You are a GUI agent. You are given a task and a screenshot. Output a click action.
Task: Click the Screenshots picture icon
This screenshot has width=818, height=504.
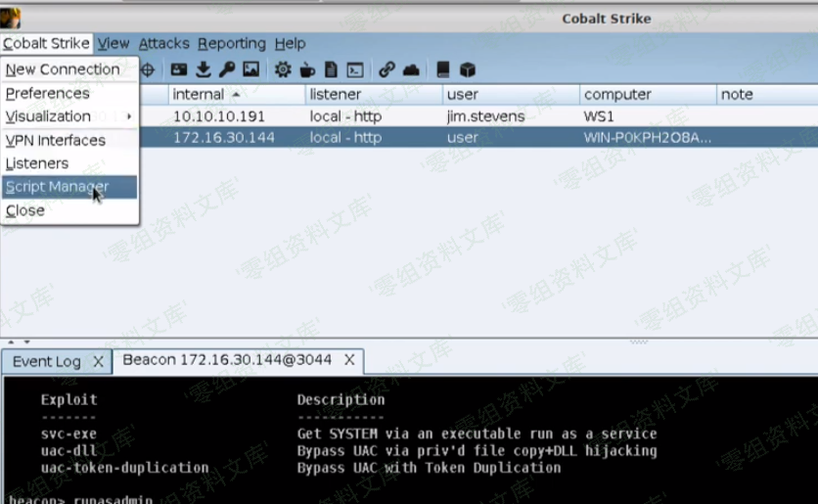(250, 69)
